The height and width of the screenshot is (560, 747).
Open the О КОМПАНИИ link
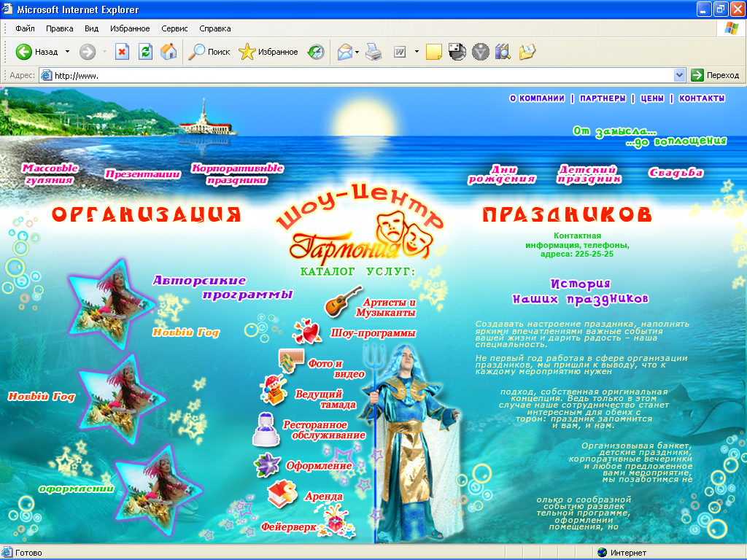click(x=537, y=98)
